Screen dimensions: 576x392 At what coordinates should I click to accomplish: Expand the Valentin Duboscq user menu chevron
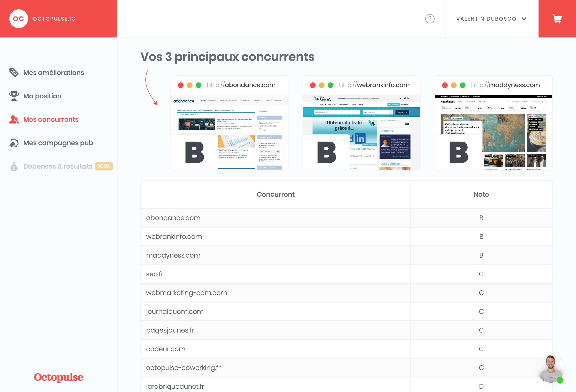pyautogui.click(x=524, y=19)
